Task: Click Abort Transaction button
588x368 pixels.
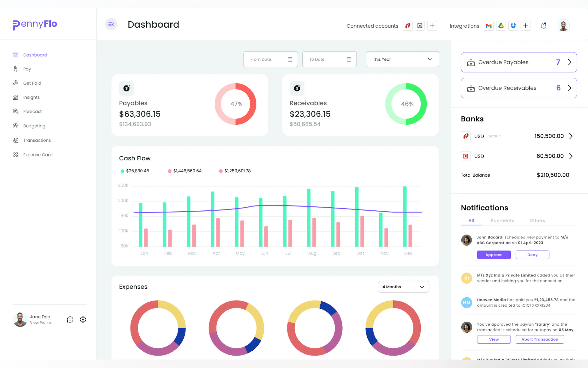Action: coord(540,339)
